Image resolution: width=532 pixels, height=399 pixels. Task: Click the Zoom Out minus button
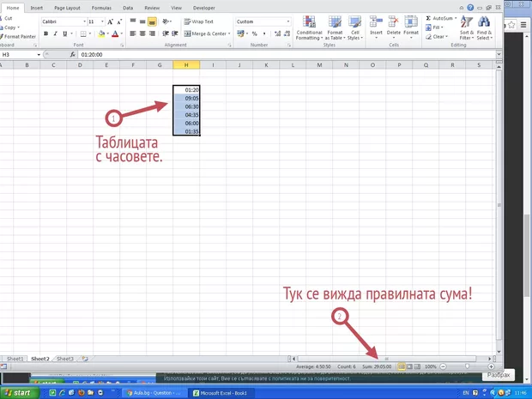click(443, 366)
